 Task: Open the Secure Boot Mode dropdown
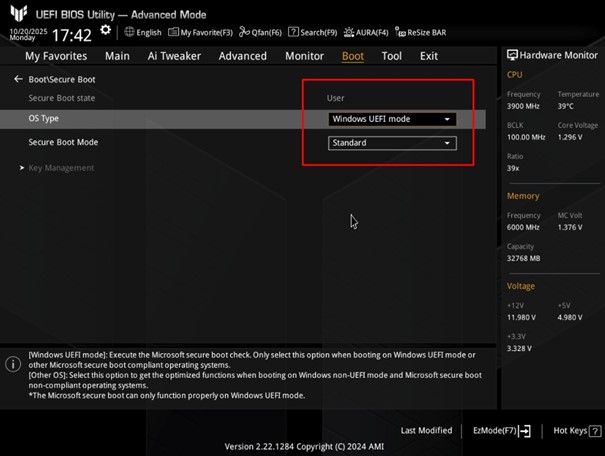392,143
